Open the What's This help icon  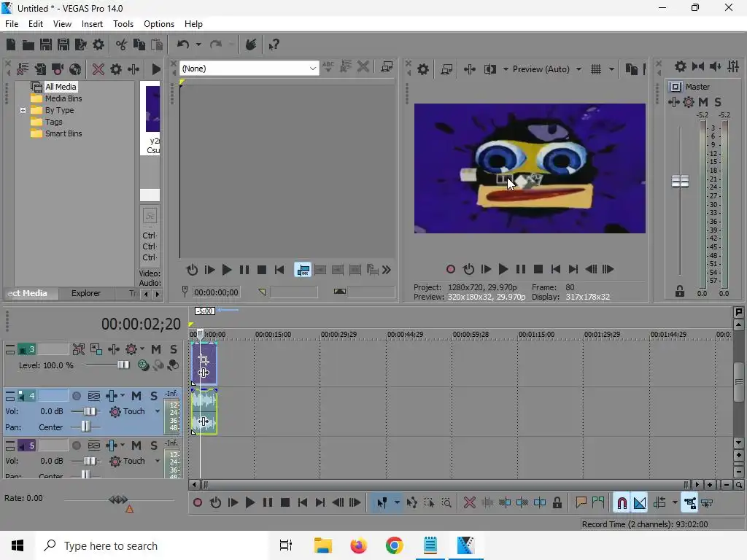pyautogui.click(x=274, y=44)
